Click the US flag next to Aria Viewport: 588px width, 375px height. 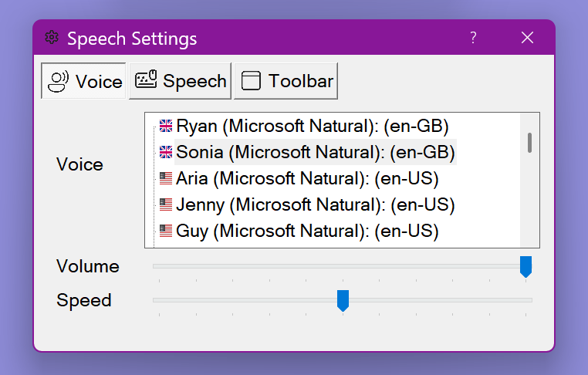tap(166, 178)
